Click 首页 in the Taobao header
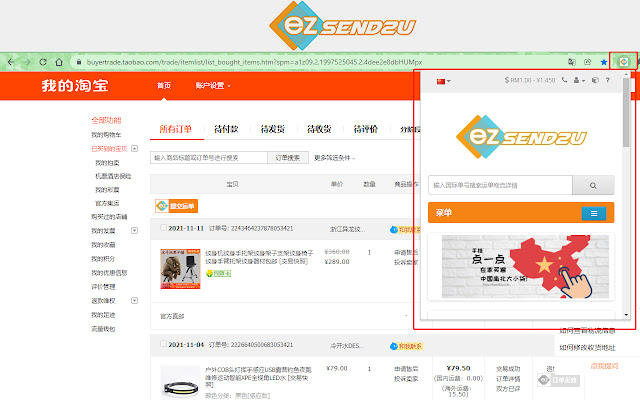This screenshot has height=400, width=640. click(x=164, y=86)
